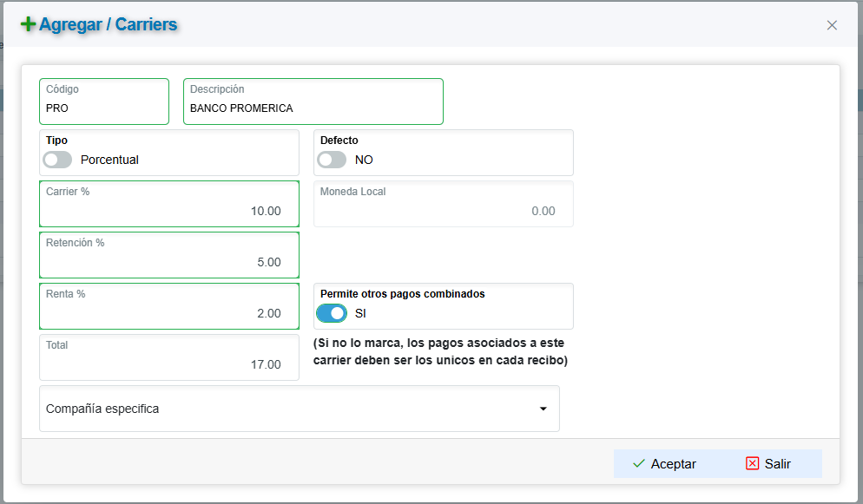Click the Moneda Local field
This screenshot has height=504, width=863.
444,204
